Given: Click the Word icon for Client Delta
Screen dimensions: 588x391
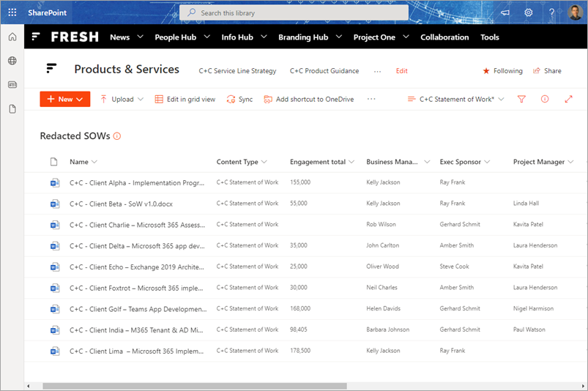Looking at the screenshot, I should [x=55, y=246].
